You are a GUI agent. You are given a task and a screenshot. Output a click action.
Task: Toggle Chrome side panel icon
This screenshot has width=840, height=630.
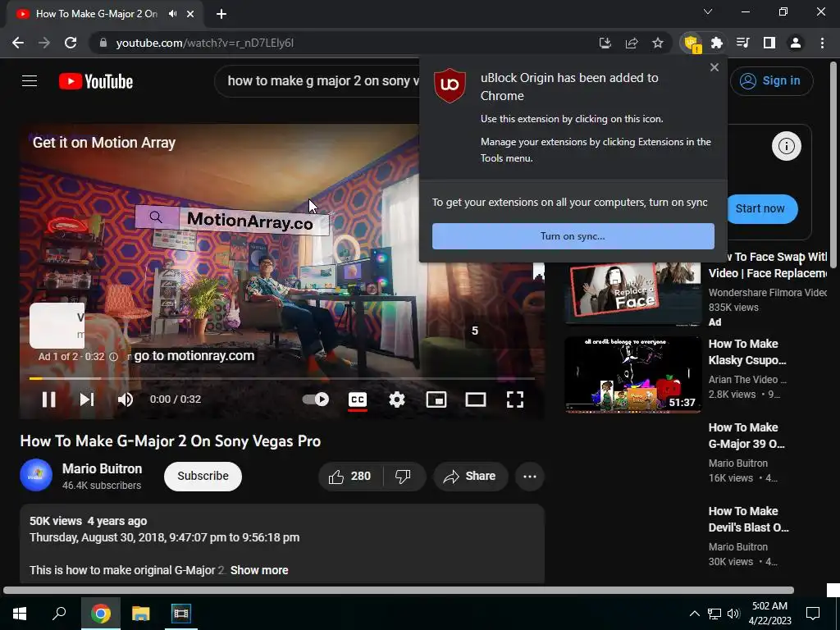[x=769, y=43]
